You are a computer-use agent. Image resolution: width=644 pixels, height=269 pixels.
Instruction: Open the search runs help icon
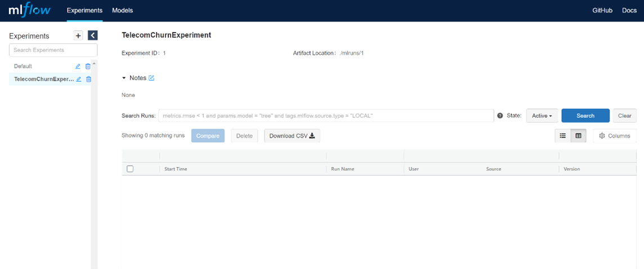[500, 116]
